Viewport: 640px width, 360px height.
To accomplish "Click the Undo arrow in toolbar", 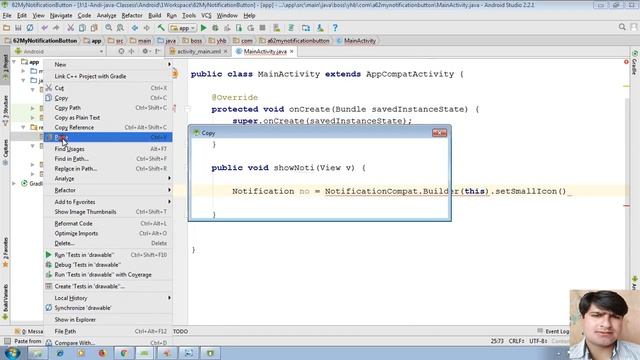I will click(x=44, y=28).
